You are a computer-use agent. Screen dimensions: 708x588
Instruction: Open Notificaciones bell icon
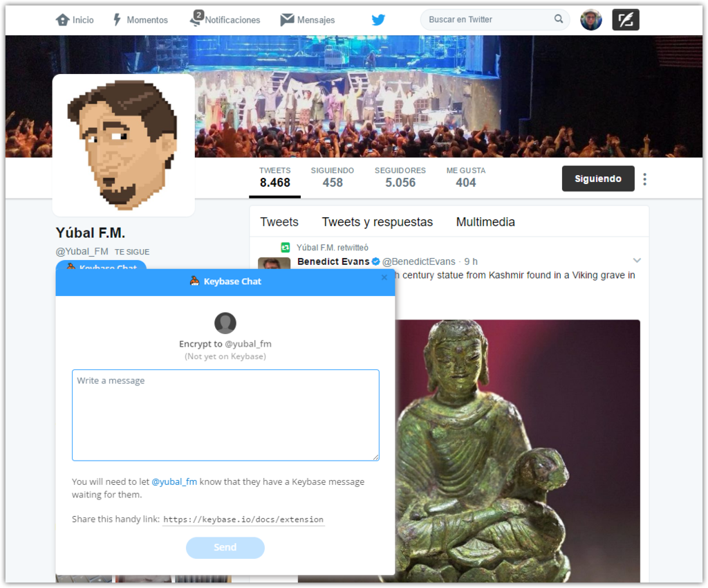tap(196, 19)
